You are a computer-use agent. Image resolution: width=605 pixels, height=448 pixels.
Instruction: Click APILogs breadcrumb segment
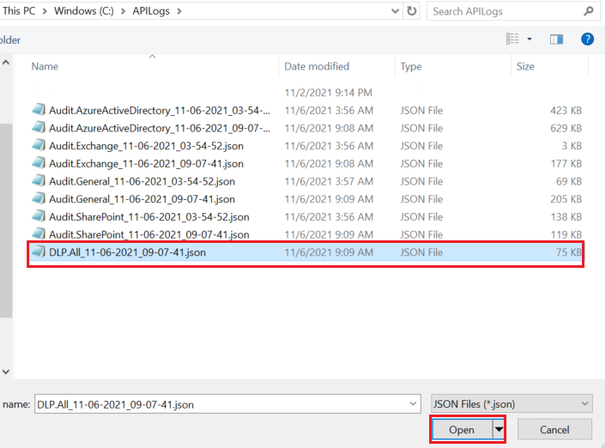[x=151, y=11]
